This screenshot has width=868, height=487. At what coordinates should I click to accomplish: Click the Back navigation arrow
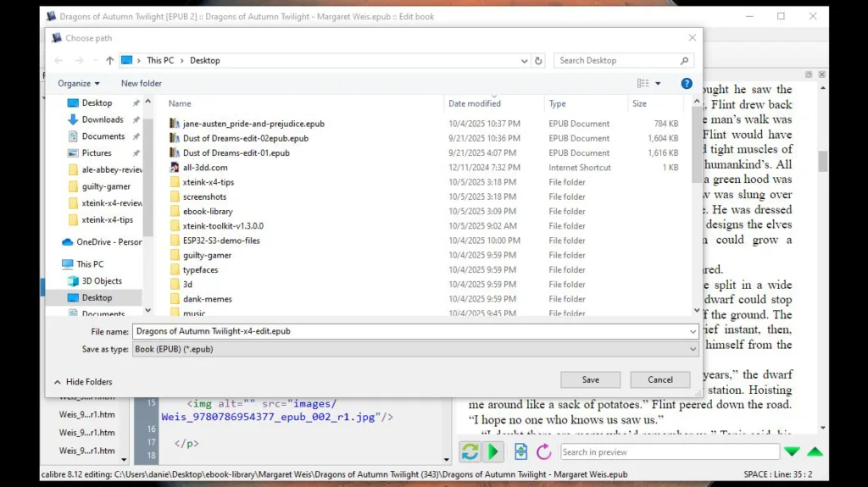tap(58, 60)
